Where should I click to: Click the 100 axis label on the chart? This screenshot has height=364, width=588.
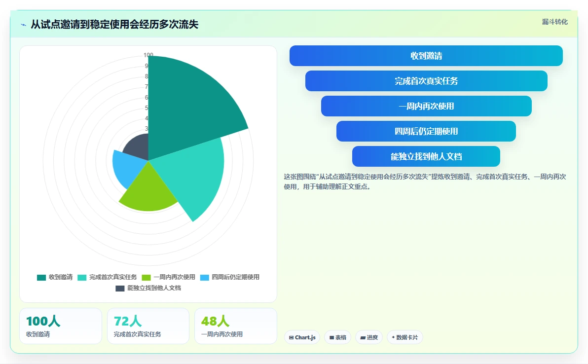(148, 55)
